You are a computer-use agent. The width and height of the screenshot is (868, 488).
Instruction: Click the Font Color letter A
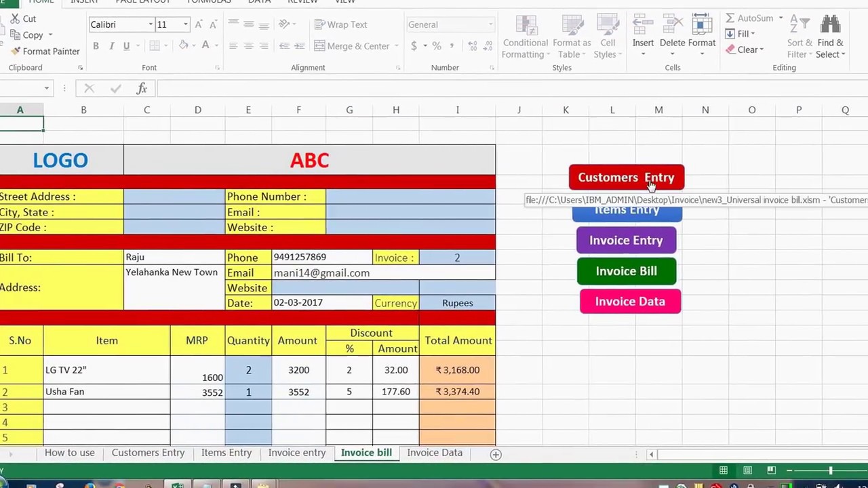click(205, 45)
